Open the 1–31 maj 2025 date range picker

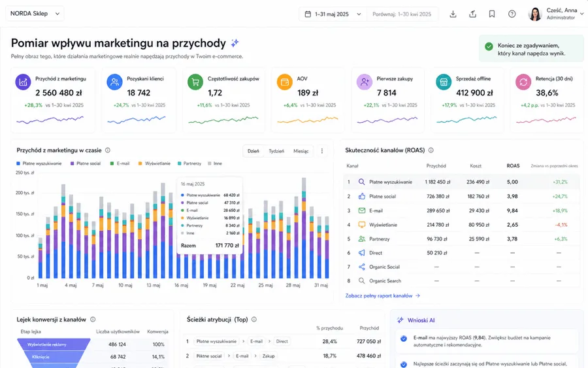(x=333, y=14)
